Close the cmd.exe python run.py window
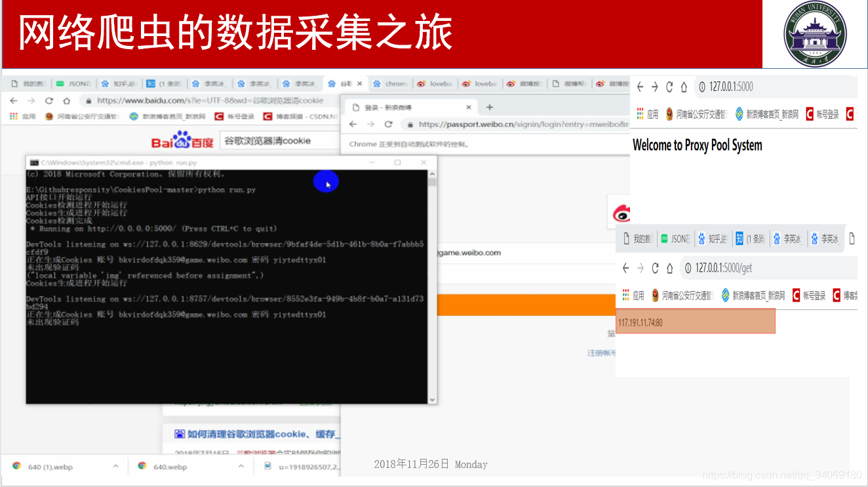 424,163
